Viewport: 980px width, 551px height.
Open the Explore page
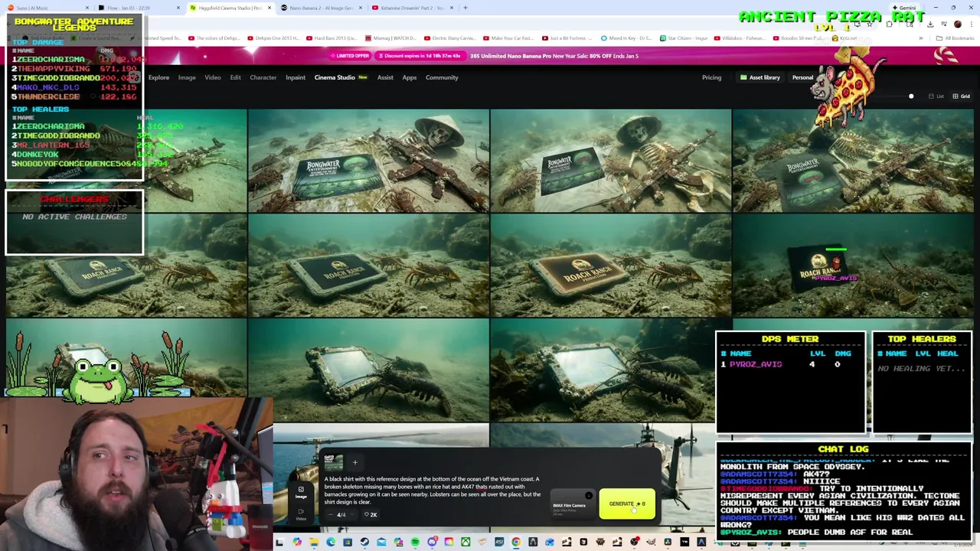pos(158,77)
